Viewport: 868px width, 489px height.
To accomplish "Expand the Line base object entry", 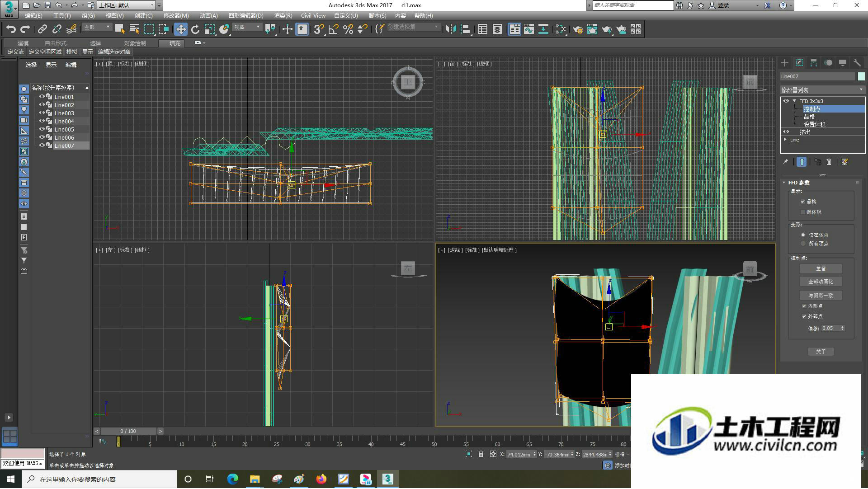I will pyautogui.click(x=785, y=140).
